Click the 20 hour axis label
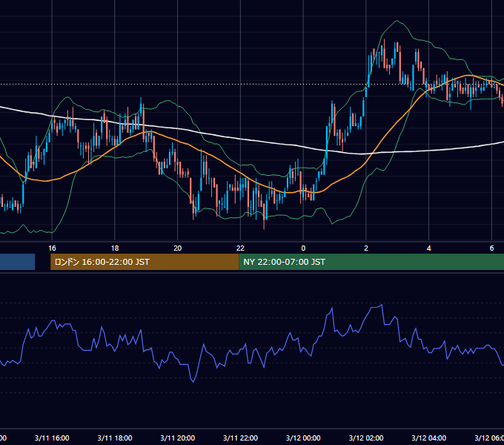The width and height of the screenshot is (504, 445). (177, 248)
